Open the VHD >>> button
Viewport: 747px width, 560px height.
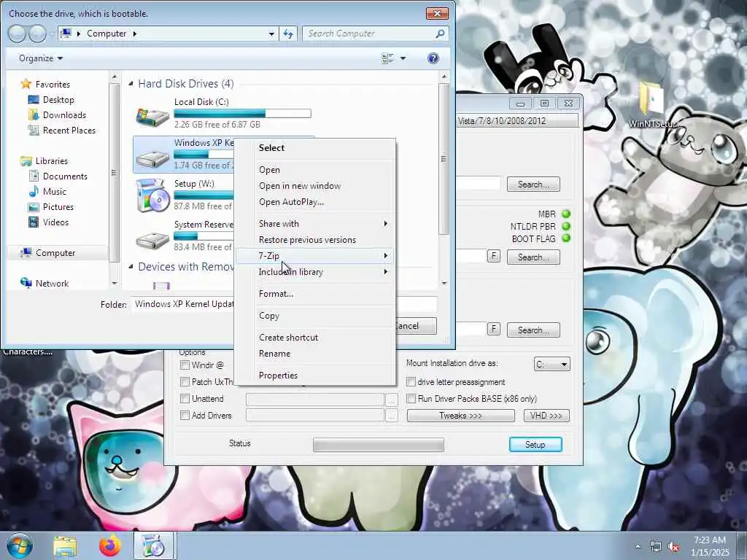[x=546, y=416]
